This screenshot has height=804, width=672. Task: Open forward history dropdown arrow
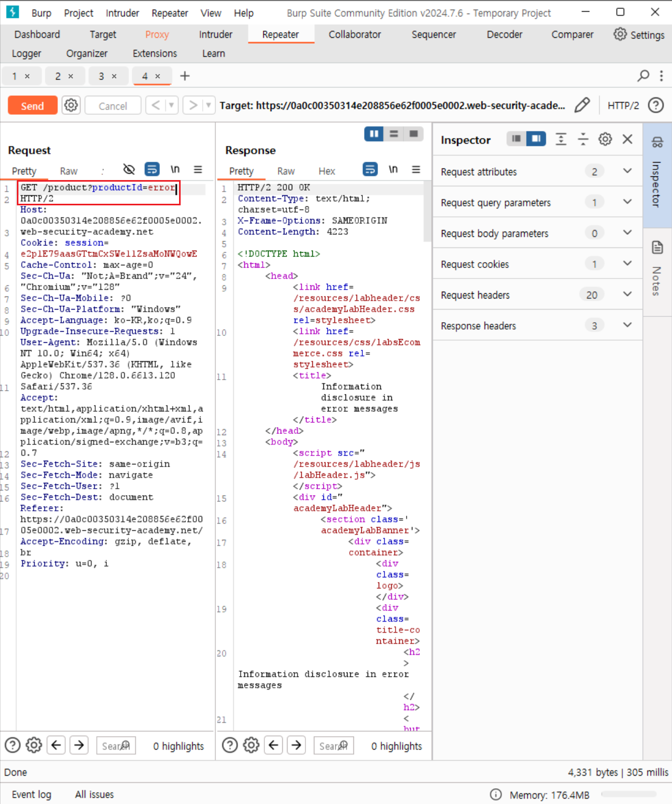209,105
